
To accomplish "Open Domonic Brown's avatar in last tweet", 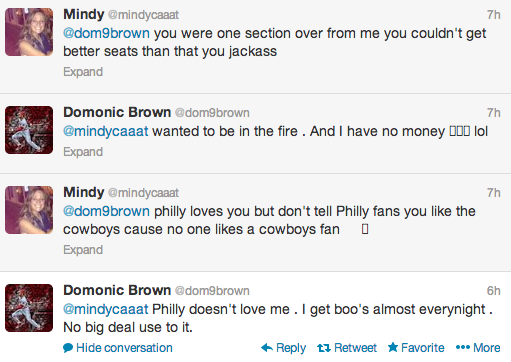I will (x=29, y=308).
